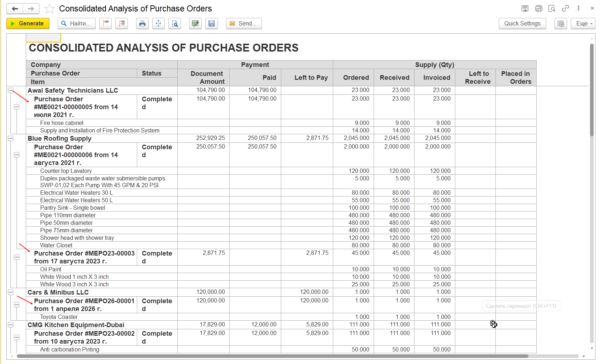Collapse Blue Roofing Supply group
Image resolution: width=604 pixels, height=364 pixels.
pyautogui.click(x=11, y=139)
